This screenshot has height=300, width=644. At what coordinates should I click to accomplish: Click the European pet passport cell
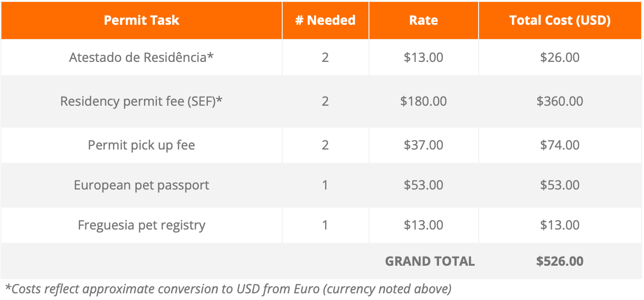coord(142,185)
